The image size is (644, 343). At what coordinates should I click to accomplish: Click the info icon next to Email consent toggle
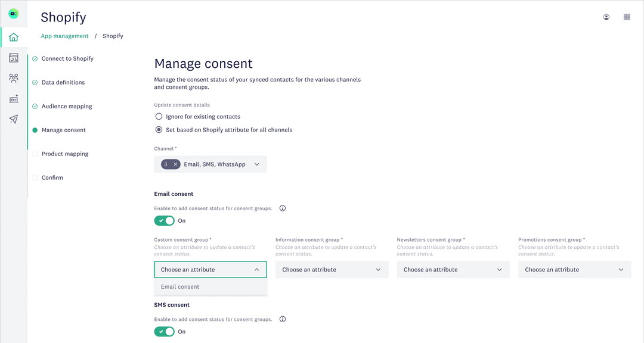tap(282, 208)
